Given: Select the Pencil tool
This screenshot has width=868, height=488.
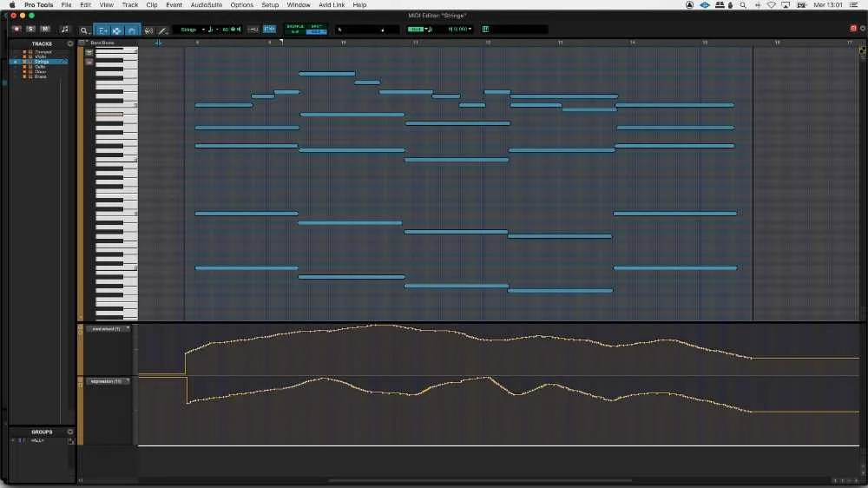Looking at the screenshot, I should [163, 30].
